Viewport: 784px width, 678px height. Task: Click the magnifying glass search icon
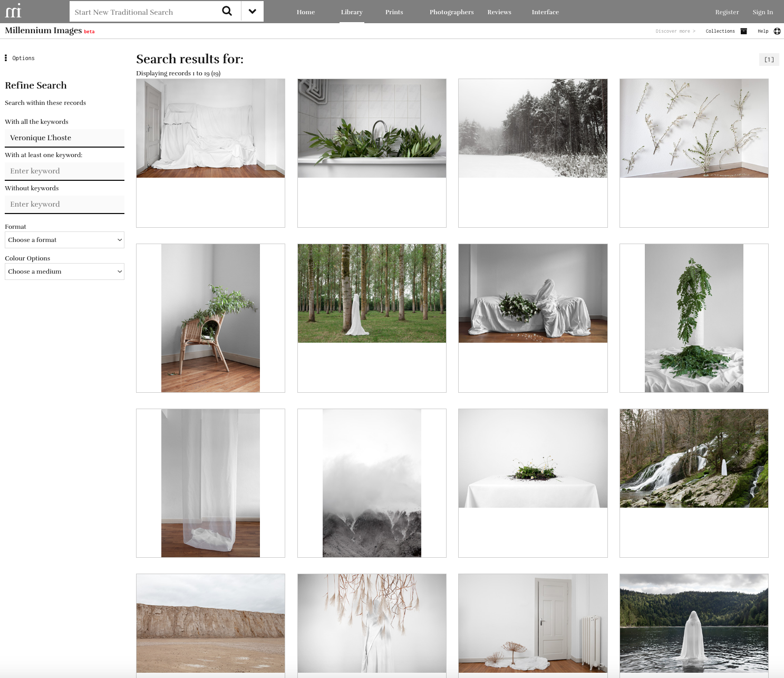[227, 11]
